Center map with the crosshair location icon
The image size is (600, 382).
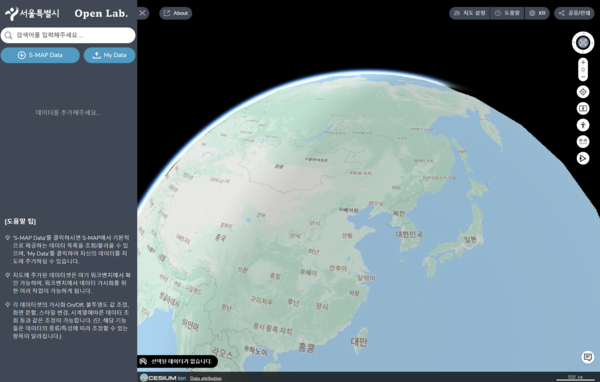[x=583, y=92]
